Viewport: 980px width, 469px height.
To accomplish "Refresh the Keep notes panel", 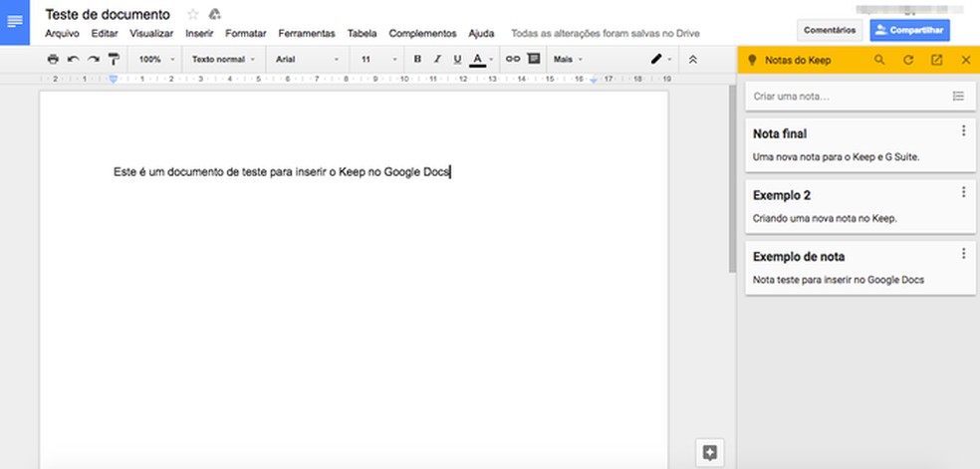I will [x=908, y=60].
